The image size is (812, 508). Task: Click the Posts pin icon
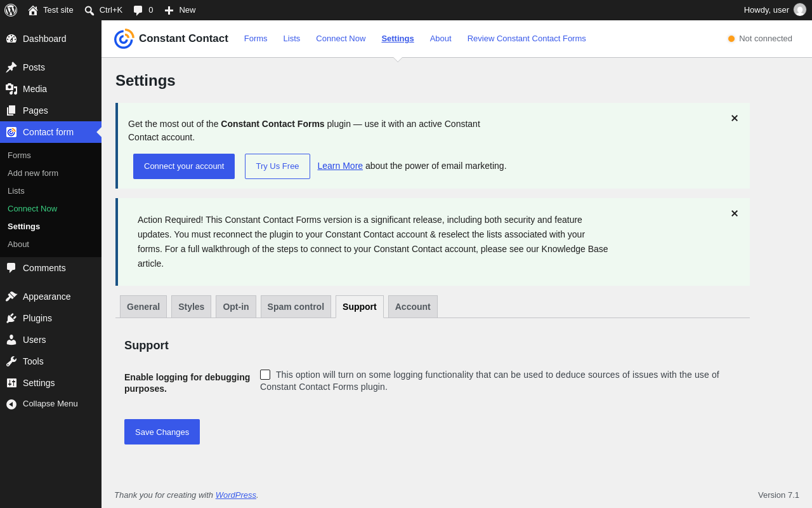(11, 67)
